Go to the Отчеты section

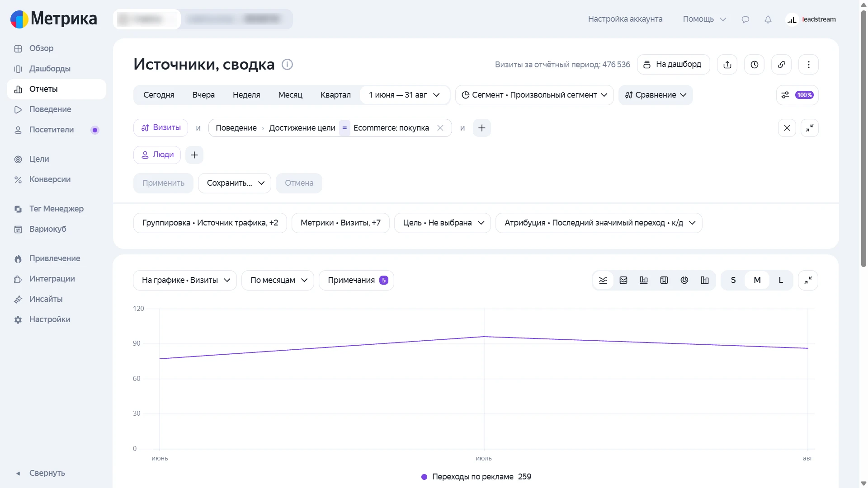click(x=57, y=89)
